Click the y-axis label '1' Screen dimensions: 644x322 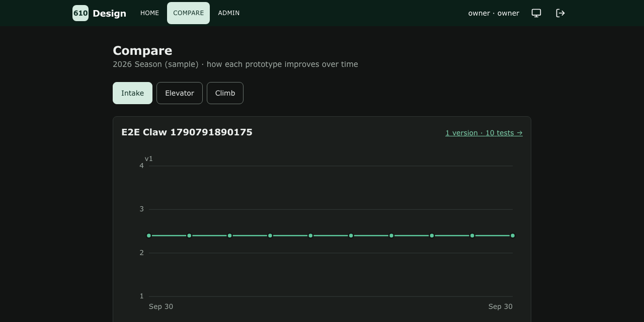click(x=142, y=296)
